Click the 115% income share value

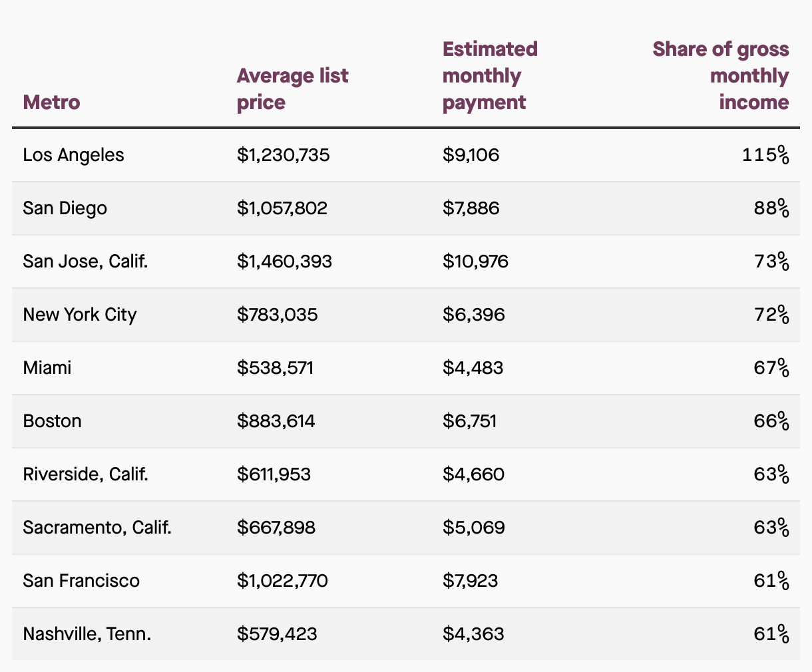[766, 155]
